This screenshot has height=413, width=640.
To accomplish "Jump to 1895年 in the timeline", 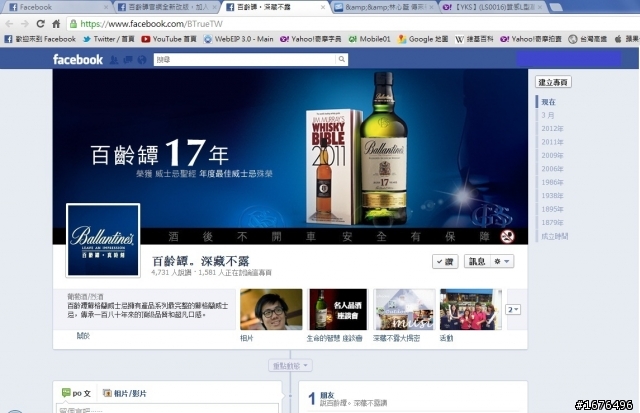I will pos(552,209).
